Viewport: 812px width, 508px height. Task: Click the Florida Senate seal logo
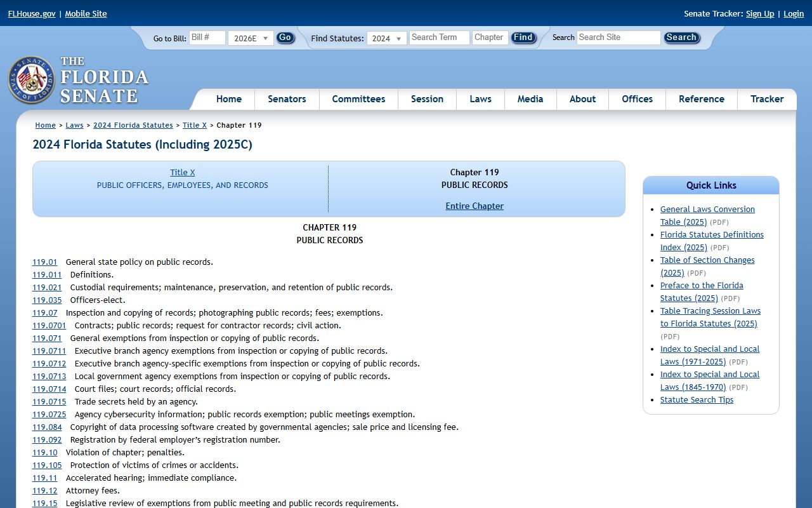coord(31,80)
